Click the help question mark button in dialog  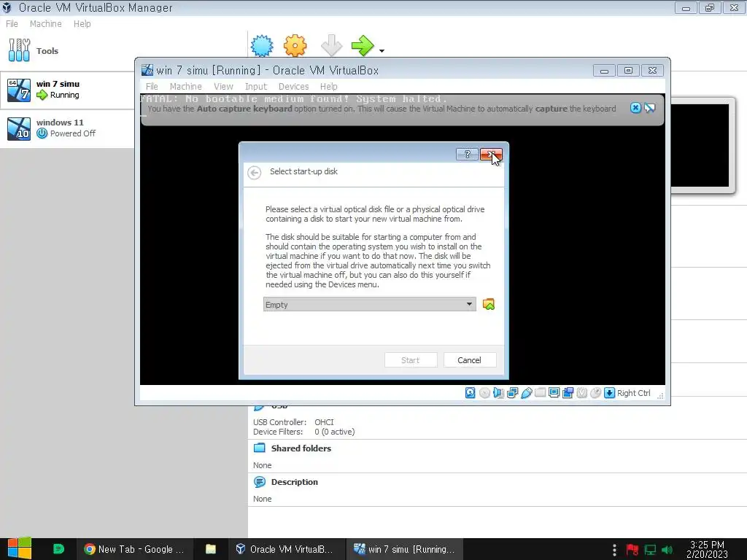point(467,155)
